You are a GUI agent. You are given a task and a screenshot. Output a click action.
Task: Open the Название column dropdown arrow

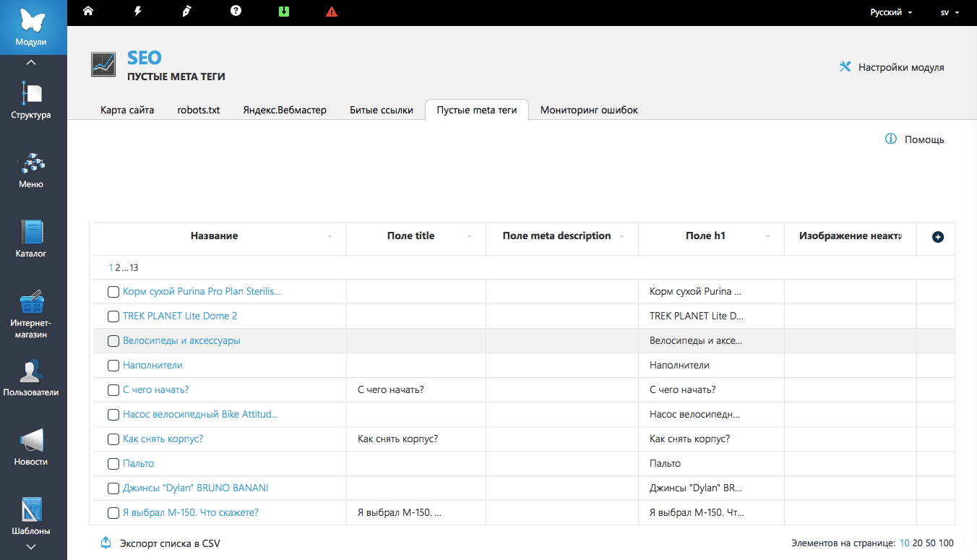(x=330, y=237)
